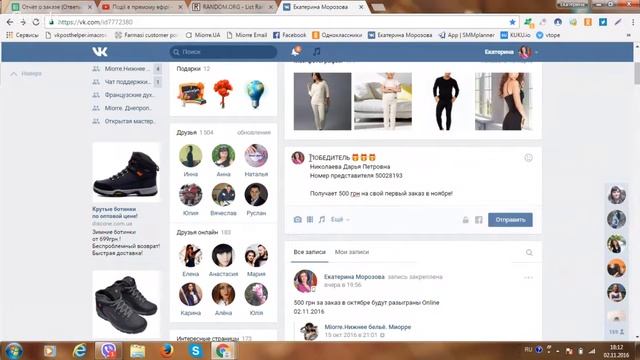Go forward in browser

pyautogui.click(x=23, y=22)
